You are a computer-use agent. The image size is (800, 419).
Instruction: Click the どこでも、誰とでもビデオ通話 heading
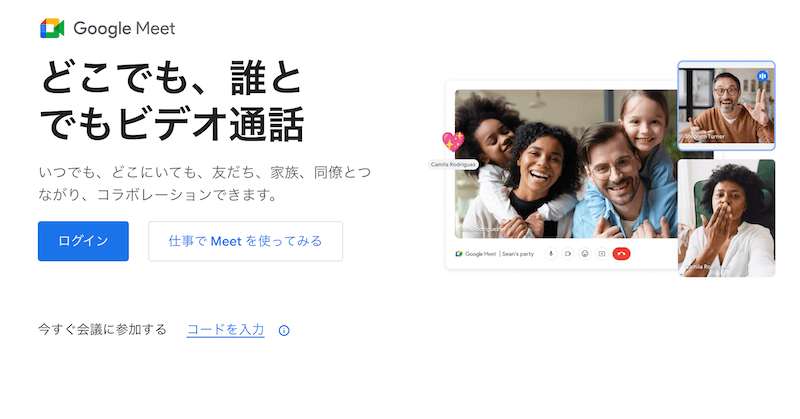pos(172,101)
